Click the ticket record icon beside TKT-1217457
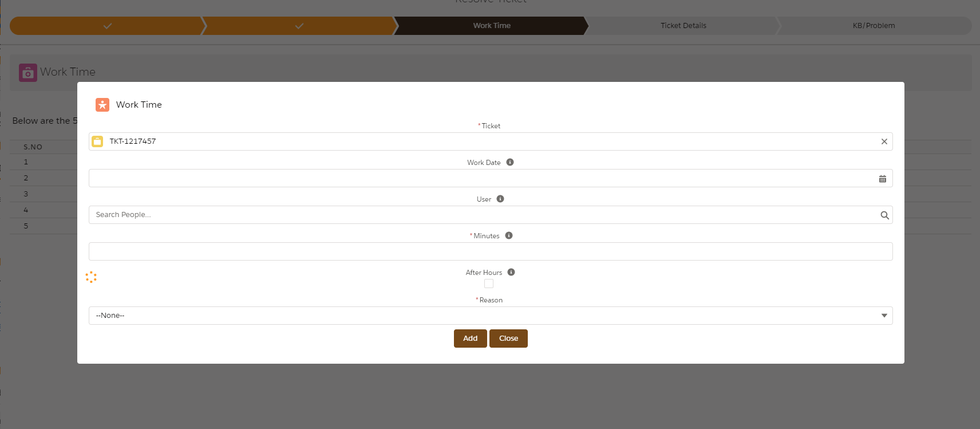980x429 pixels. pyautogui.click(x=97, y=141)
